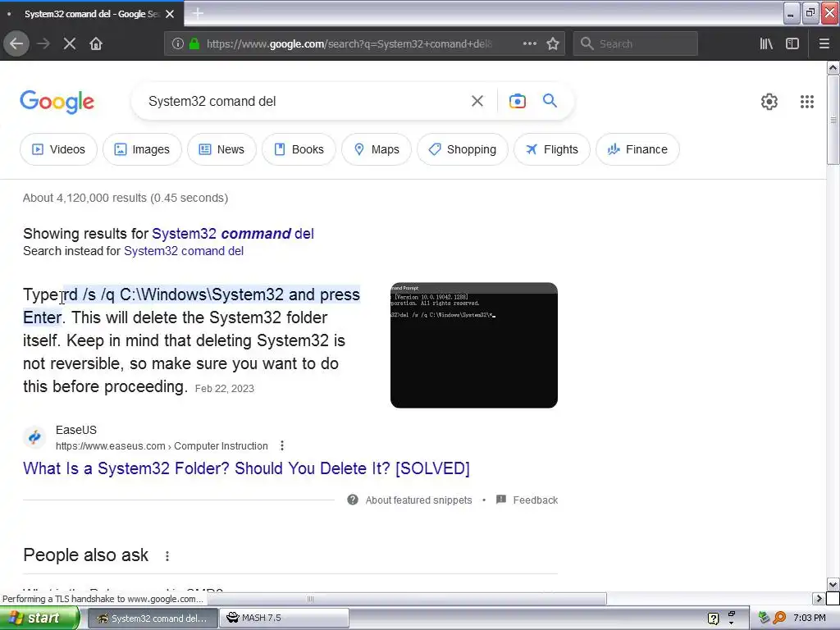Focus the Firefox toolbar Search box

636,44
